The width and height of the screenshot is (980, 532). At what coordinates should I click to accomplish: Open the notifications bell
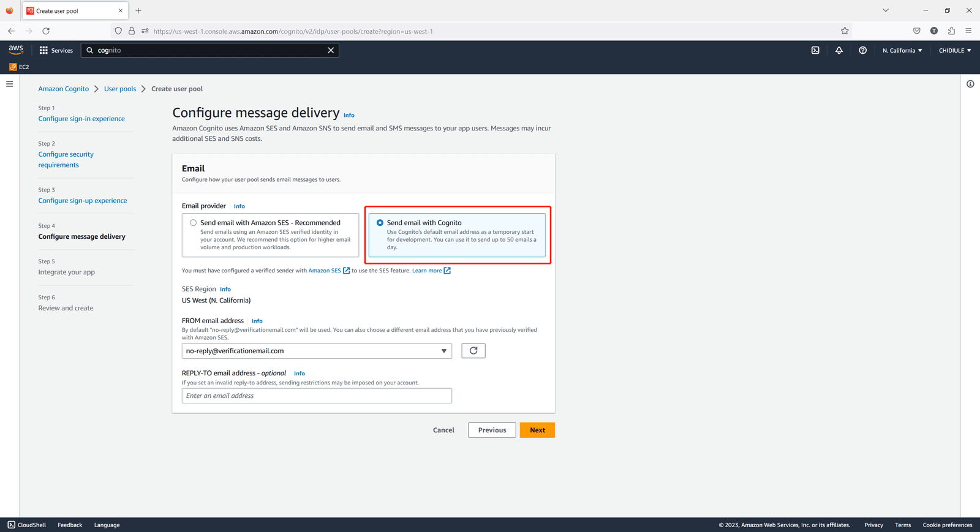[839, 50]
